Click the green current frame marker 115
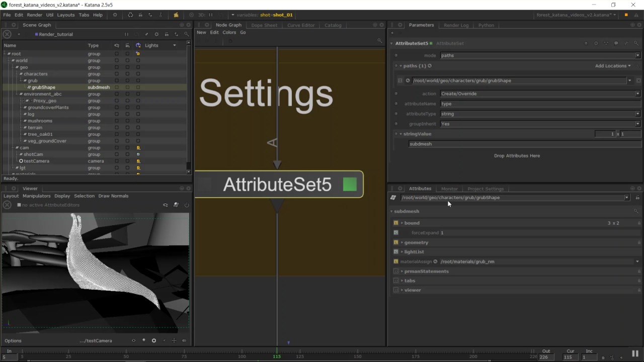 (x=277, y=356)
